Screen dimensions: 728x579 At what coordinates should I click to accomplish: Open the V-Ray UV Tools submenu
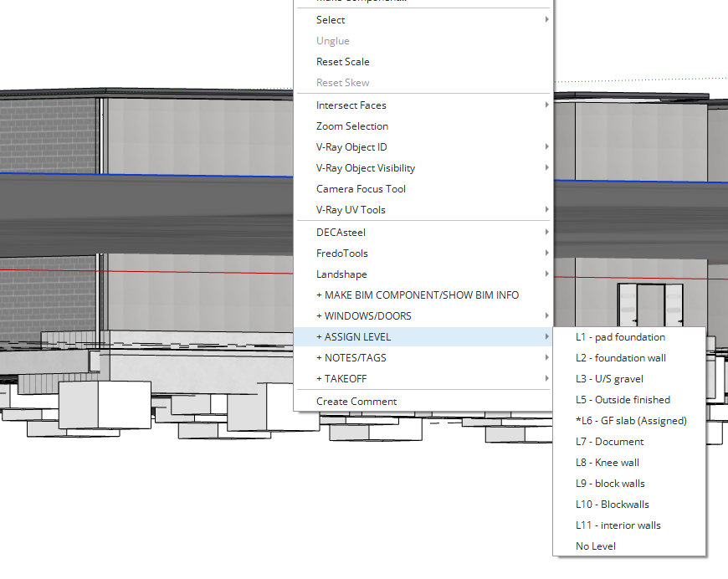[x=351, y=210]
